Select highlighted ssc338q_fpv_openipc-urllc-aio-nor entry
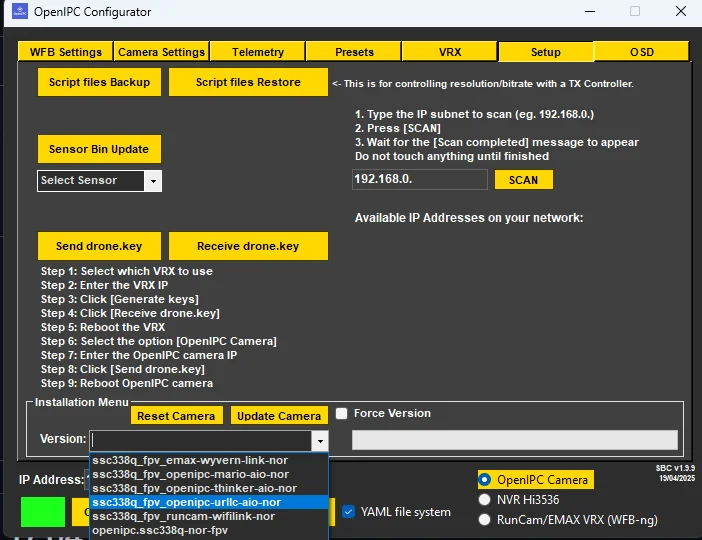The image size is (702, 540). [x=209, y=502]
